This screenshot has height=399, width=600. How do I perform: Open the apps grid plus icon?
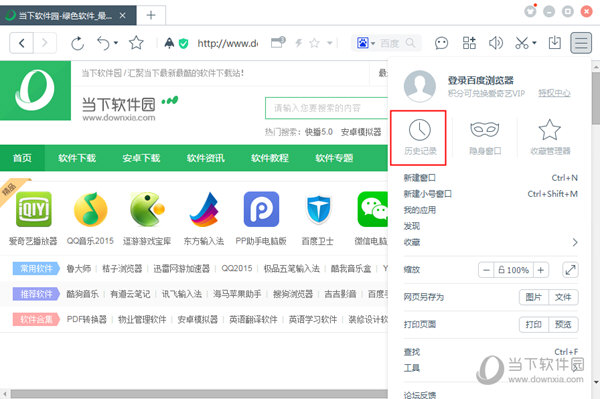pos(469,43)
